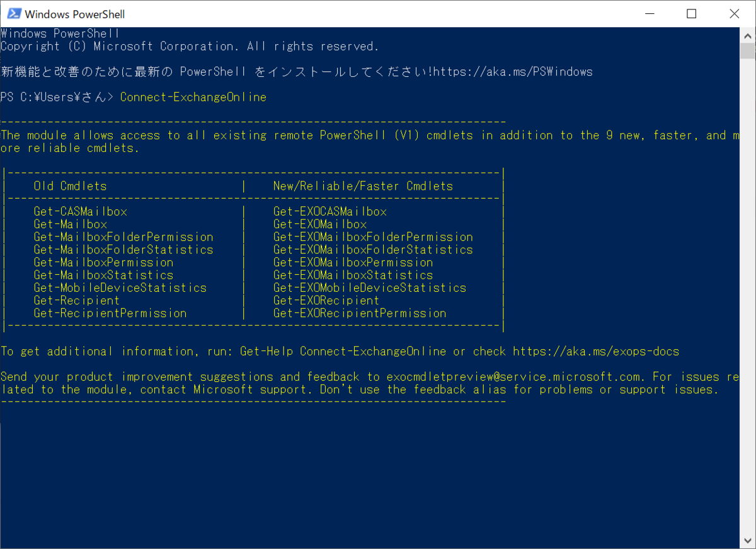
Task: Click the New/Reliable/Faster Cmdlets header
Action: [x=363, y=186]
